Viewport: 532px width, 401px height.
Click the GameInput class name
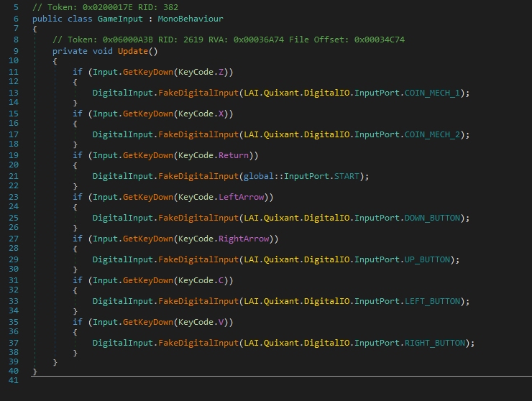120,19
